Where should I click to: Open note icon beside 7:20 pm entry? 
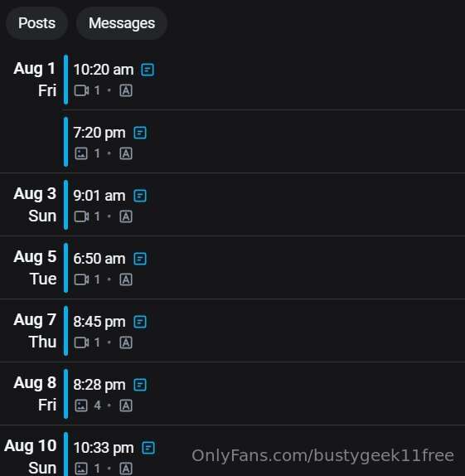point(140,133)
